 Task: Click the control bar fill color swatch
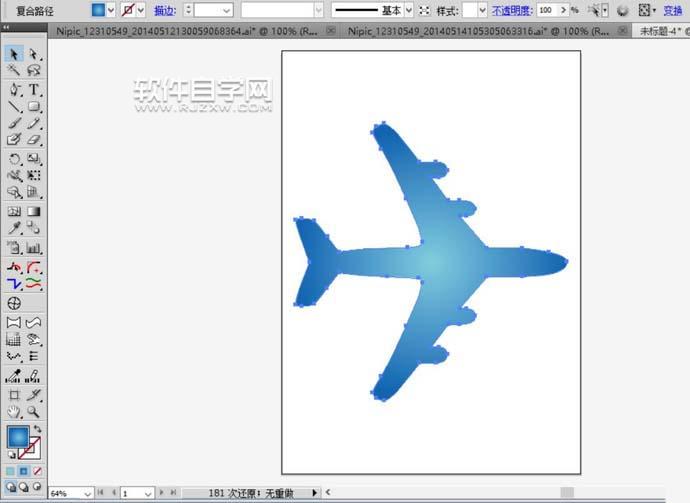(98, 10)
